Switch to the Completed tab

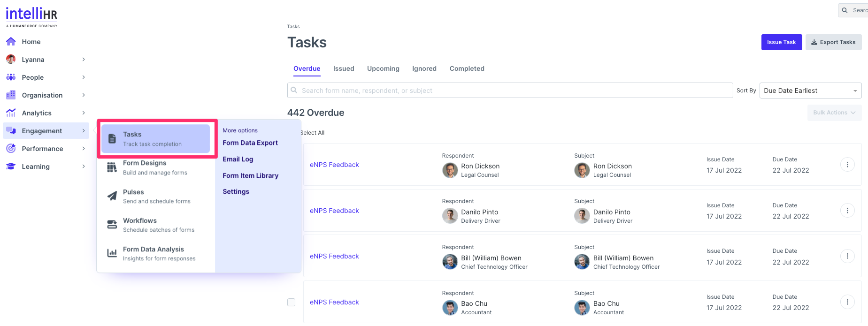pos(467,68)
